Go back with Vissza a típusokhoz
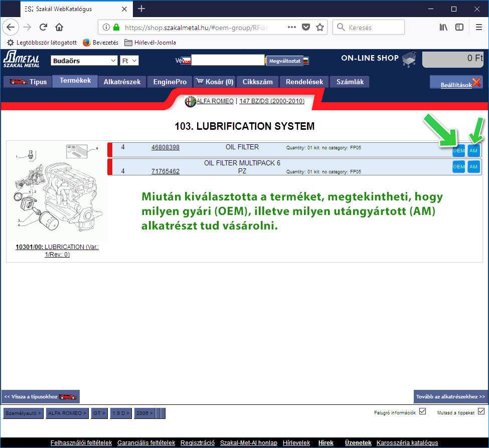 (41, 396)
